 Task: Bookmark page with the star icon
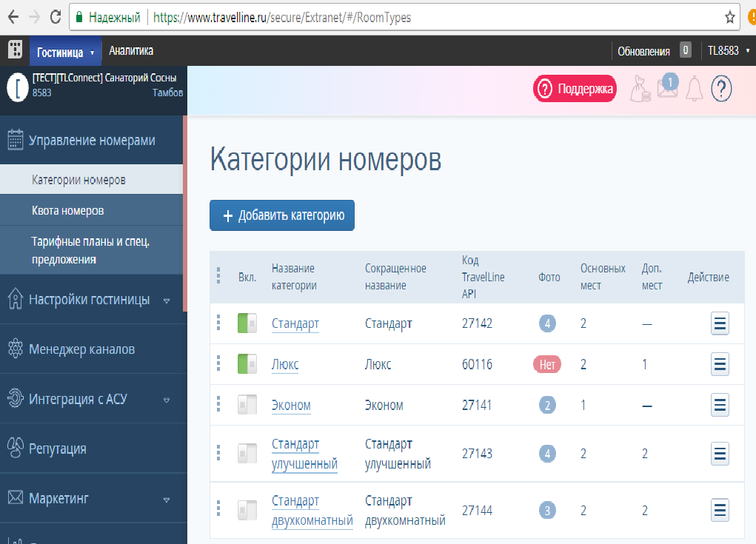tap(730, 17)
